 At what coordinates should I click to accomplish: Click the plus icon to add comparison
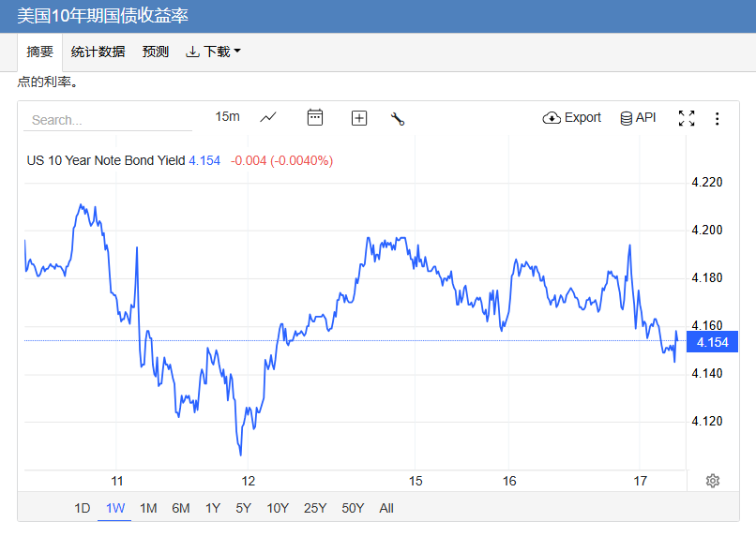click(x=359, y=118)
